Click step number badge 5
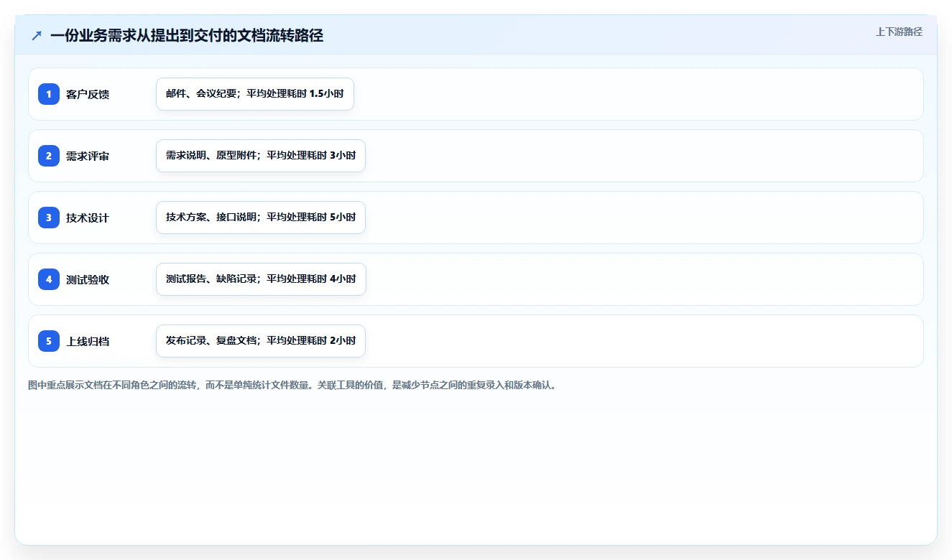The height and width of the screenshot is (560, 952). (49, 341)
